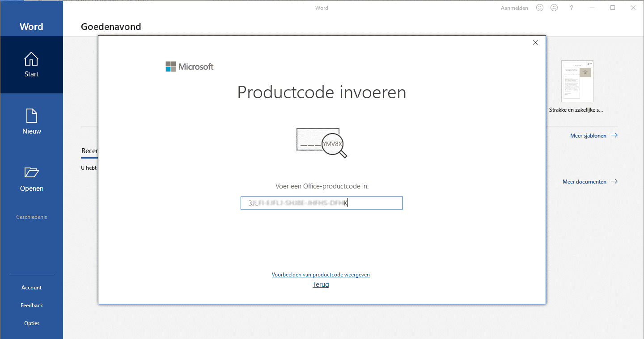Open the Feedback page
Image resolution: width=644 pixels, height=339 pixels.
click(x=32, y=306)
